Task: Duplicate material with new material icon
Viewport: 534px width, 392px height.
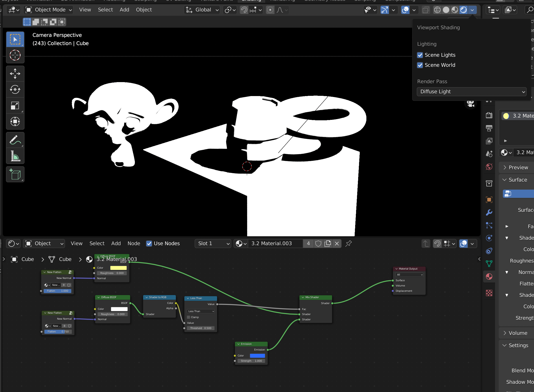Action: [328, 244]
